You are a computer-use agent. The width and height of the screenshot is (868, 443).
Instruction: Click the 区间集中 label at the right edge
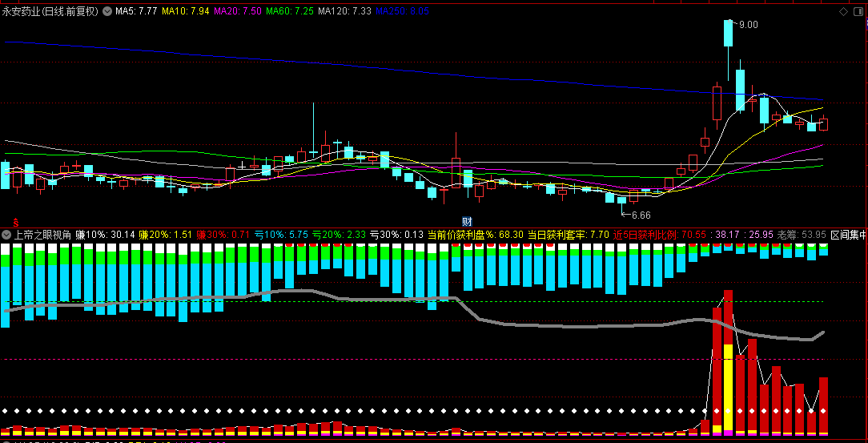[x=849, y=235]
